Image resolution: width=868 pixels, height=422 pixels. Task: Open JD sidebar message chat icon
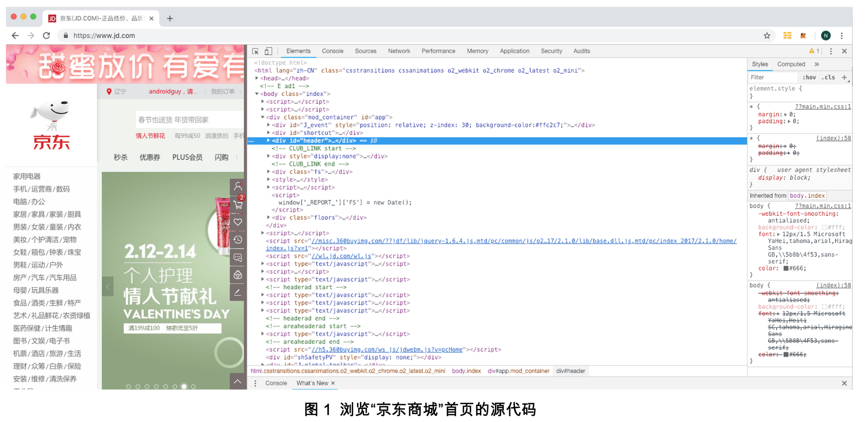click(238, 257)
